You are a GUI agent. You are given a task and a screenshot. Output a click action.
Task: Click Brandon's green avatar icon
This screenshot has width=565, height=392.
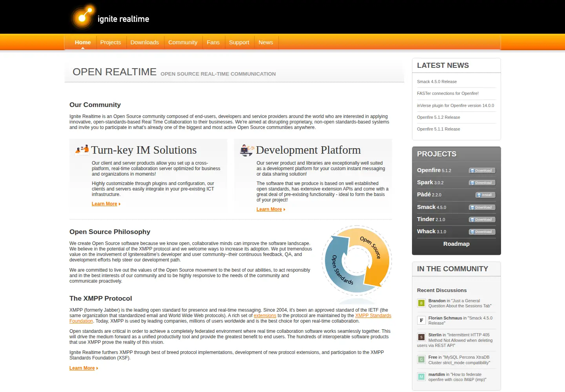point(421,303)
